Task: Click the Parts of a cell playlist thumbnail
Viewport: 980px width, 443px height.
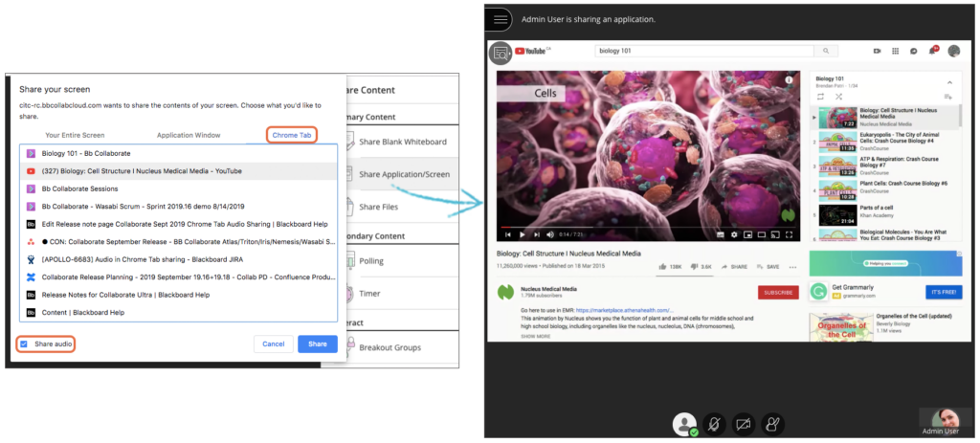Action: click(x=837, y=213)
